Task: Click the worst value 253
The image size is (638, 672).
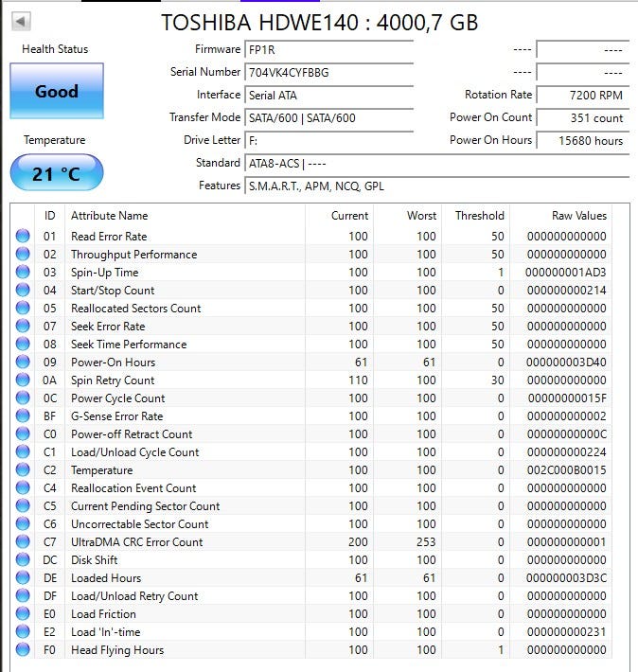Action: (426, 542)
